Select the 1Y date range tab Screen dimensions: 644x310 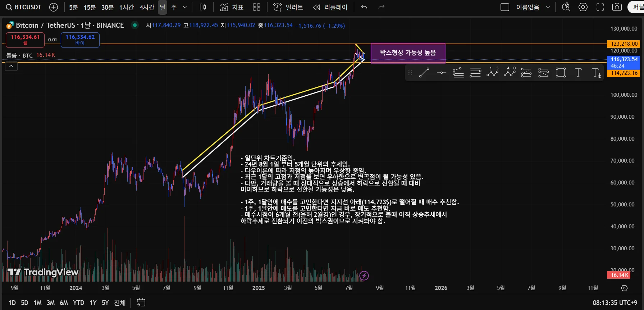(93, 303)
